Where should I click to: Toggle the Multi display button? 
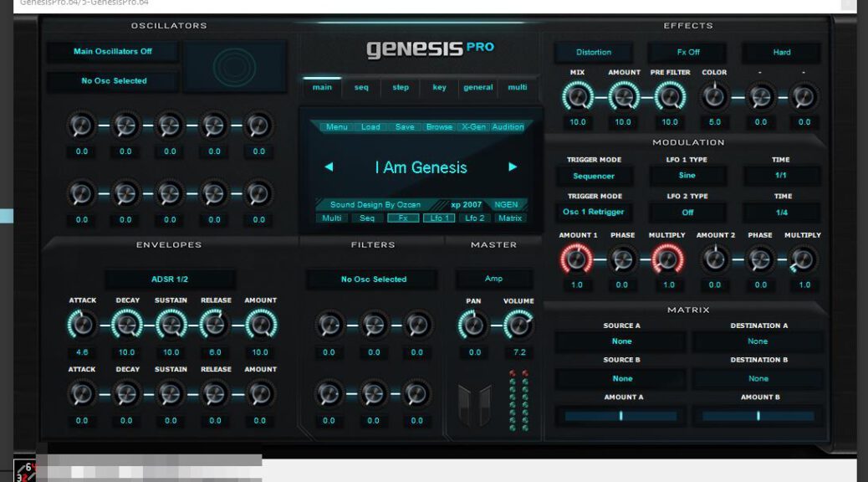point(332,218)
